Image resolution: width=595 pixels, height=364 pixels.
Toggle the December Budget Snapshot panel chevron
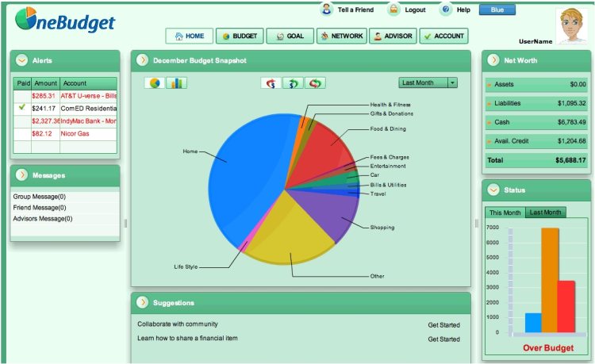(142, 60)
